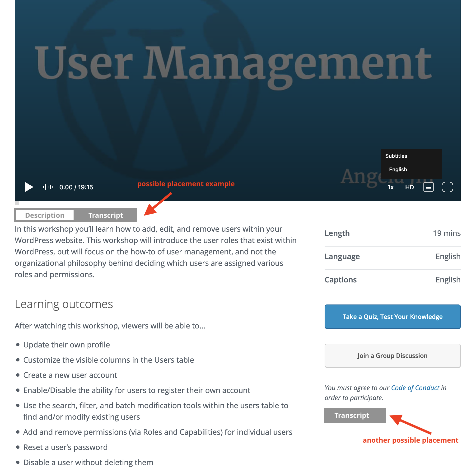Screen dimensions: 476x468
Task: Enter fullscreen mode
Action: (447, 187)
